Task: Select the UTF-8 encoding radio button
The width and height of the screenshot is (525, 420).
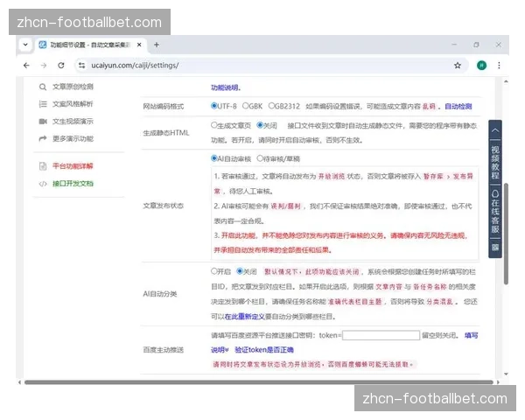Action: tap(214, 106)
